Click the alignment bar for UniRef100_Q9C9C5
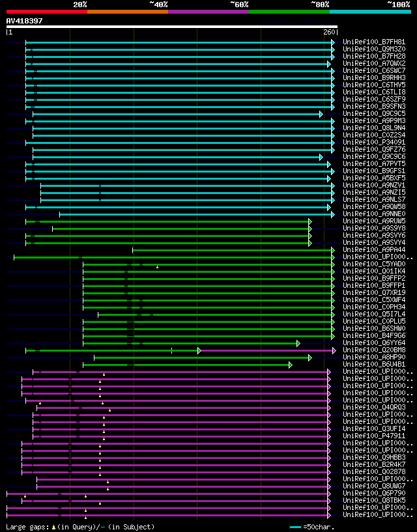The image size is (417, 532). point(178,115)
